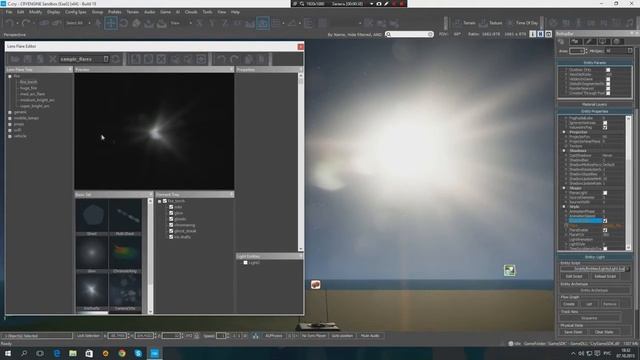The width and height of the screenshot is (640, 360).
Task: Toggle the chromaring element checkbox
Action: [x=171, y=225]
